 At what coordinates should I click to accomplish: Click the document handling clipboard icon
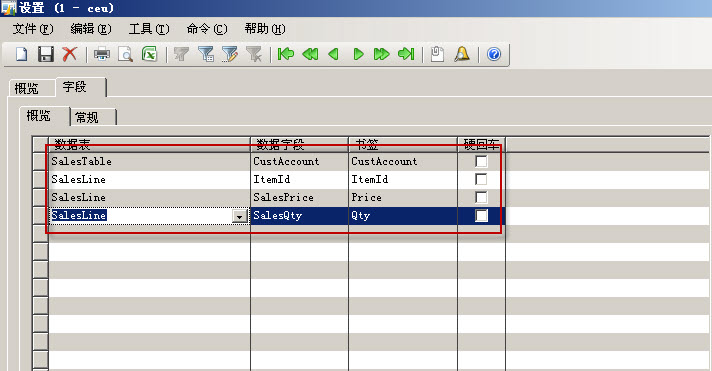click(437, 54)
